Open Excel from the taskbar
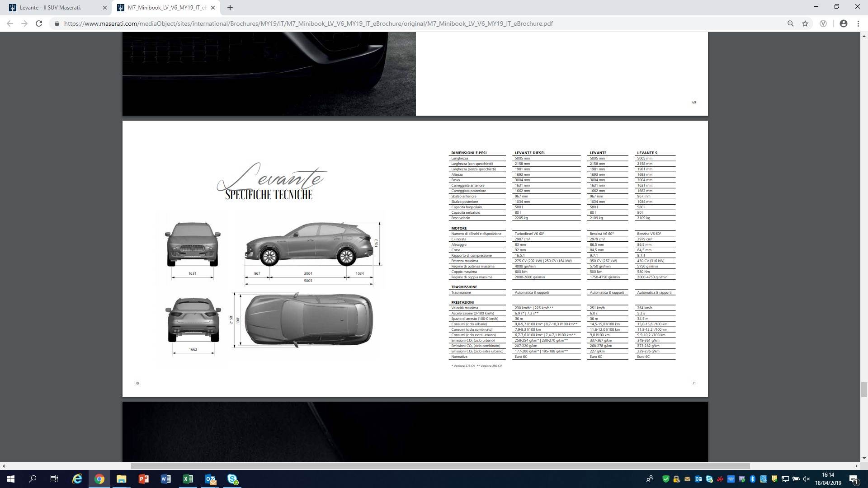Image resolution: width=868 pixels, height=488 pixels. point(188,479)
